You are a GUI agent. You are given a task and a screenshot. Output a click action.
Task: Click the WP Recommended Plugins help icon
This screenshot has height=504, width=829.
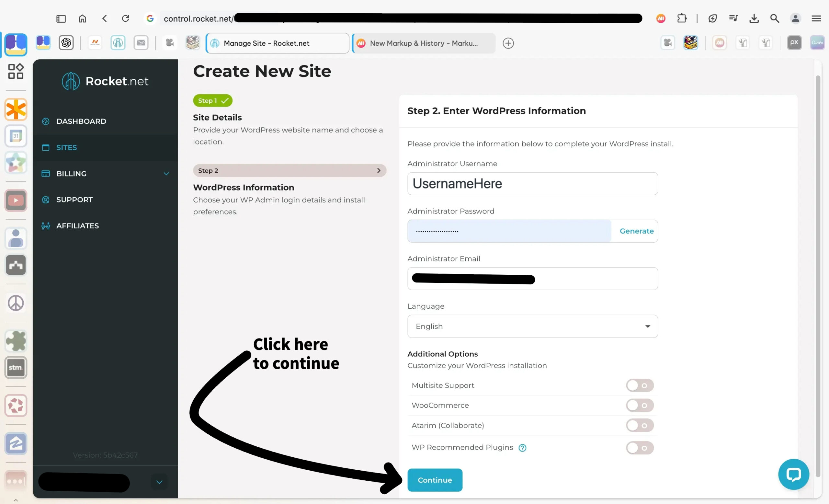(x=522, y=448)
